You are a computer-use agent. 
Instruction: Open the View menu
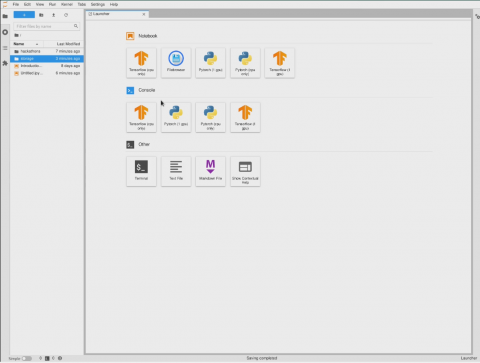(x=40, y=4)
